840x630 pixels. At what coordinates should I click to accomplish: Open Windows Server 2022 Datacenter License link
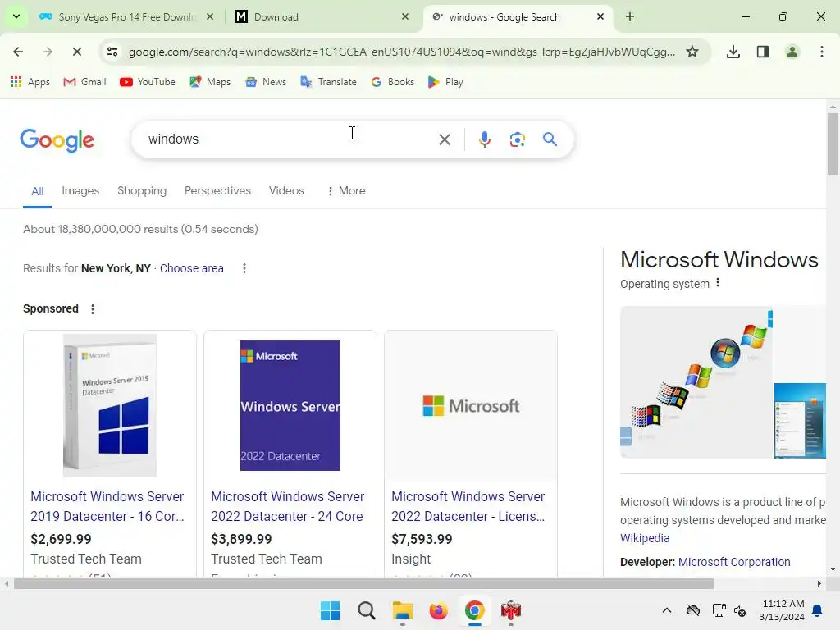tap(468, 506)
